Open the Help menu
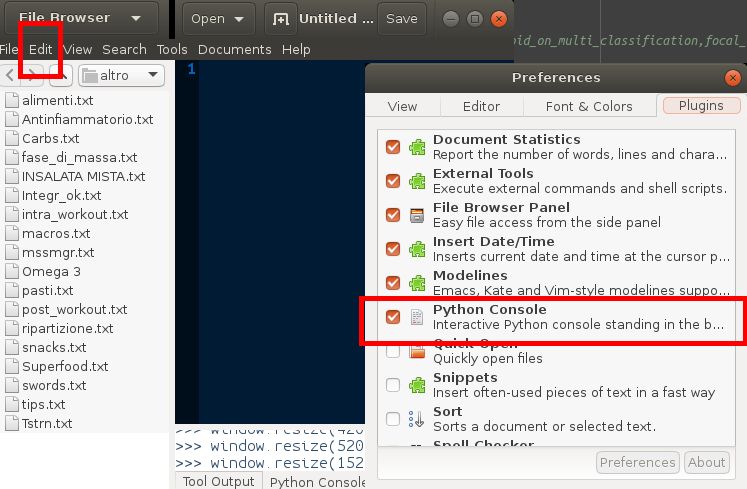Screen dimensions: 747x489 click(296, 50)
